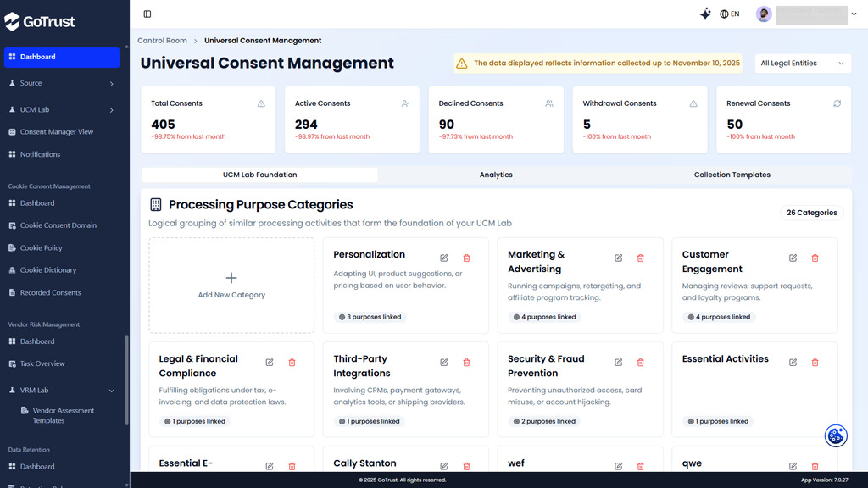The width and height of the screenshot is (868, 488).
Task: Click the people icon on Declined Consents card
Action: 549,103
